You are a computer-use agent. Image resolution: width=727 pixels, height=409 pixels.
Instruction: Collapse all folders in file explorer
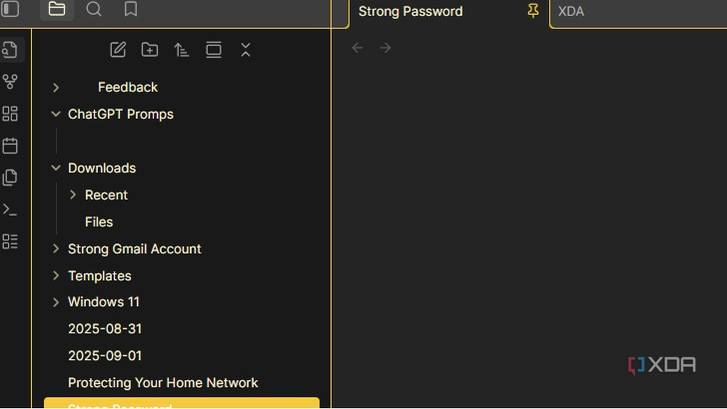click(245, 50)
